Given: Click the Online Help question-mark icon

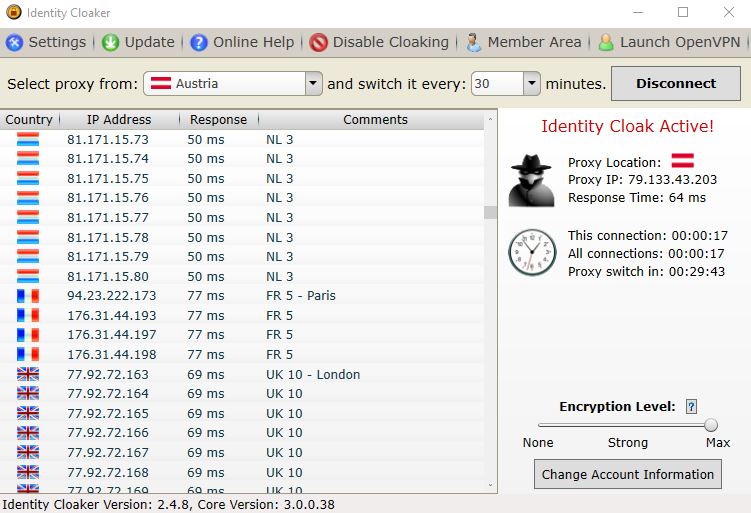Looking at the screenshot, I should click(199, 43).
